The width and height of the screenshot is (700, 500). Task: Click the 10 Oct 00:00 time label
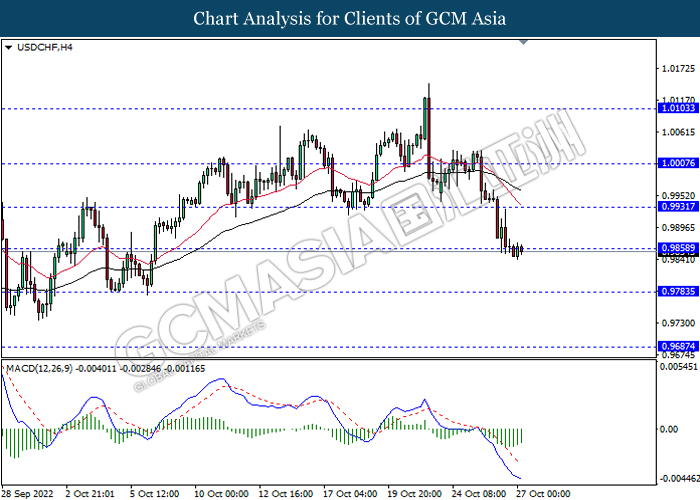tap(221, 494)
